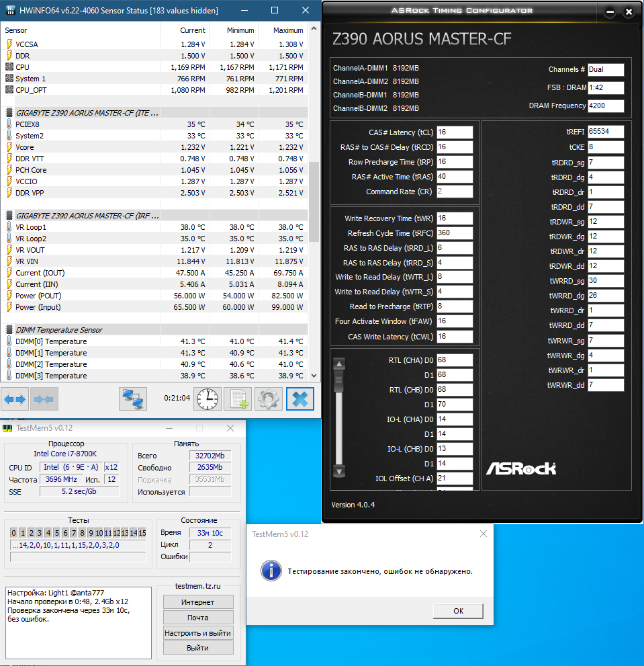The width and height of the screenshot is (644, 666).
Task: Click the tFAW Four Activate Window field
Action: click(455, 321)
